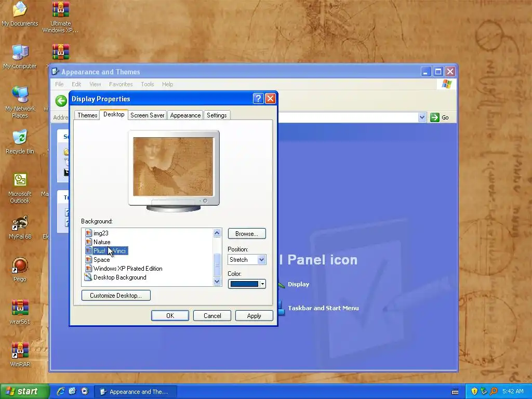Screen dimensions: 532x399
Task: Click the blue background color swatch
Action: [x=244, y=284]
